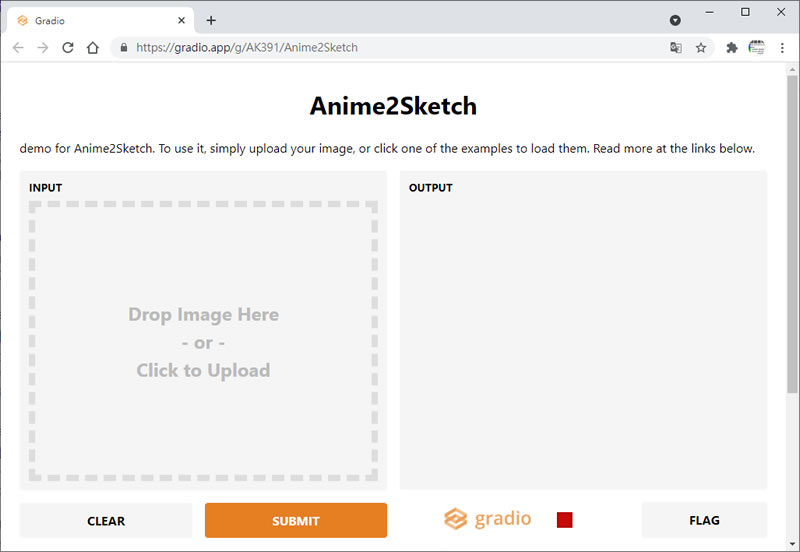Screen dimensions: 800x552
Task: Click the Anime2Sketch heading
Action: (393, 106)
